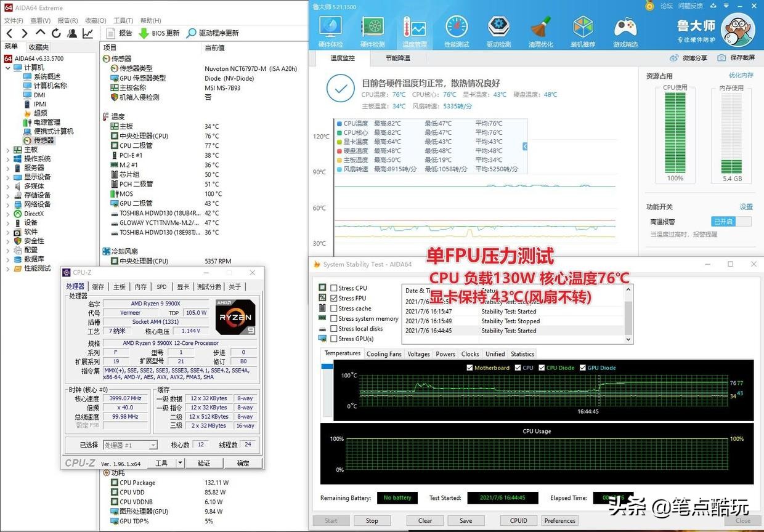Expand the 主板 tree node
Screen dimensions: 764x532
point(7,150)
